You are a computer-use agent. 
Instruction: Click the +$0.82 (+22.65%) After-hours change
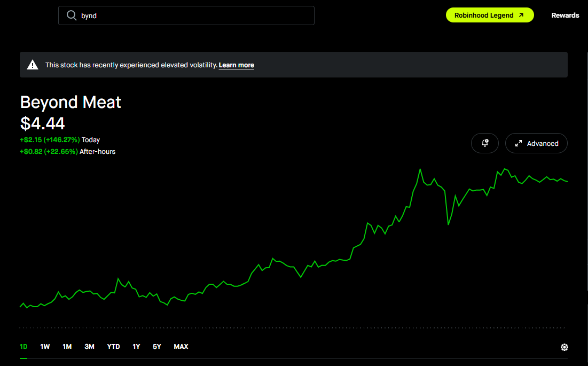coord(67,152)
